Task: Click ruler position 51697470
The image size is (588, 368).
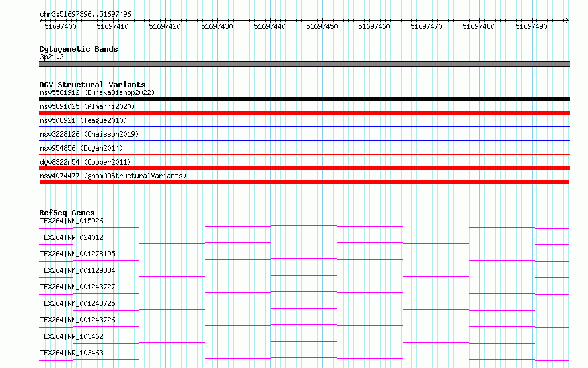Action: pos(426,26)
